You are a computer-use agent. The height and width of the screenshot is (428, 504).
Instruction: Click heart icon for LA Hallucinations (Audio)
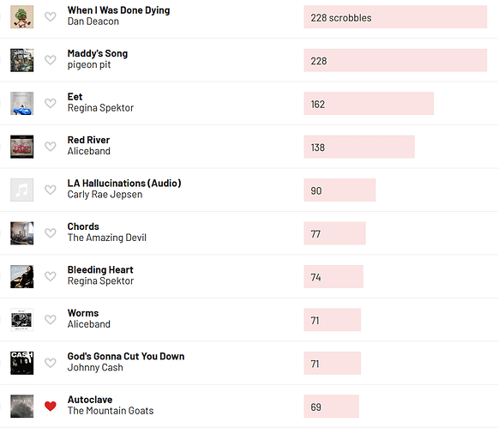coord(50,190)
